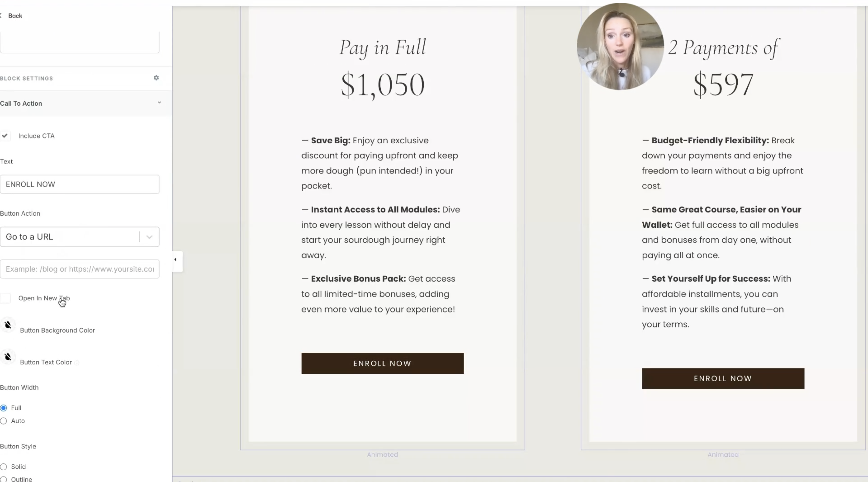Enable Open In New Tab checkbox
This screenshot has height=482, width=868.
pos(5,298)
